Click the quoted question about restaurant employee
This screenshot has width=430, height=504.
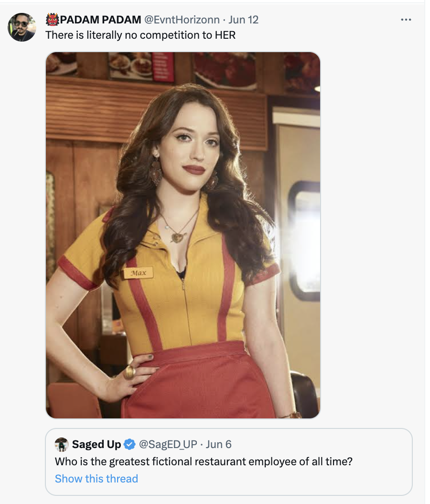click(205, 462)
